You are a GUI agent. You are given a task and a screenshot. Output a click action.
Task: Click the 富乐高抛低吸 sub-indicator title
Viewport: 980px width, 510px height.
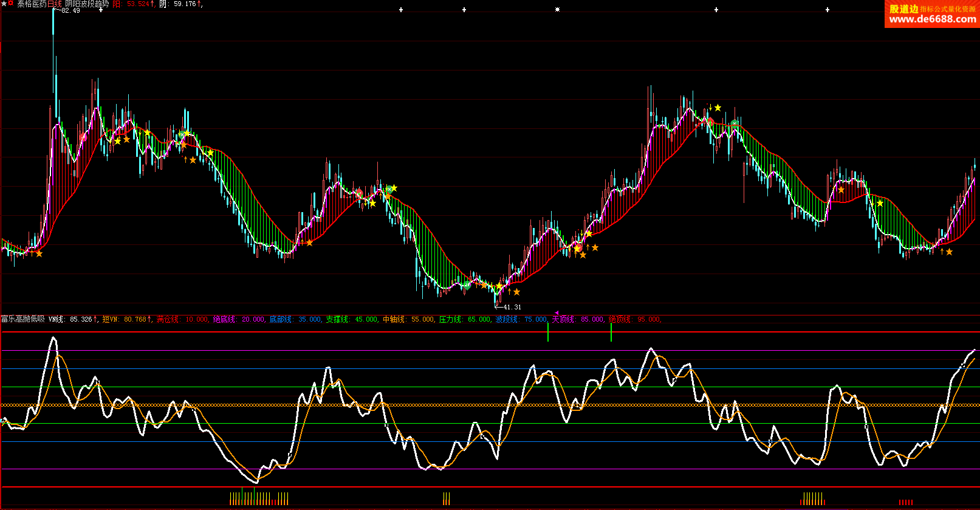click(22, 319)
